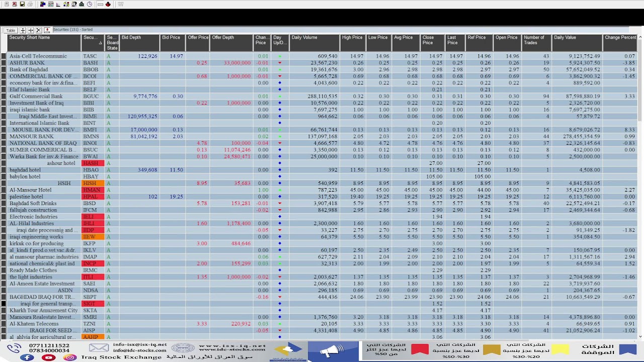
Task: Sort by Daily Volume column header
Action: (x=314, y=42)
